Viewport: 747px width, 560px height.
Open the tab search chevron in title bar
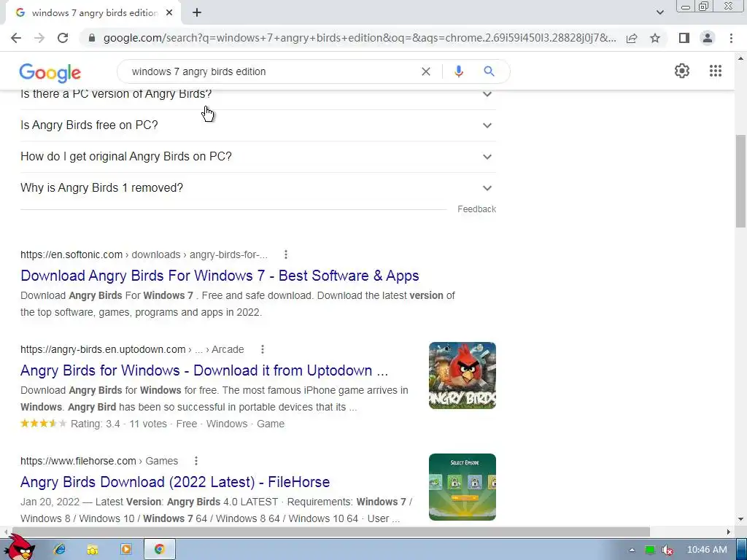point(659,13)
